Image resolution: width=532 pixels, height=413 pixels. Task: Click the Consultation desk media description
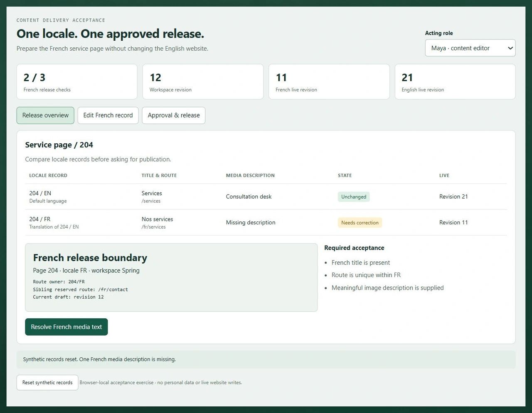pyautogui.click(x=249, y=197)
